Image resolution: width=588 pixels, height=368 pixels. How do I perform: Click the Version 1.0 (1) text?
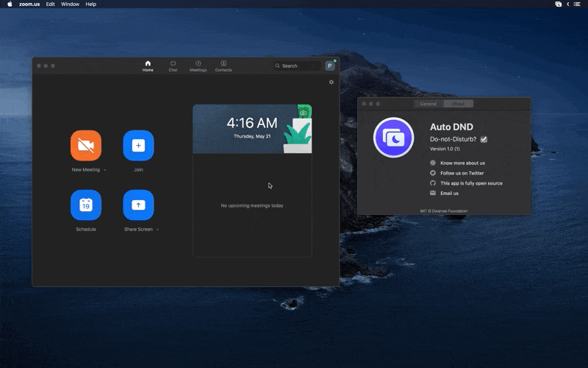(445, 149)
